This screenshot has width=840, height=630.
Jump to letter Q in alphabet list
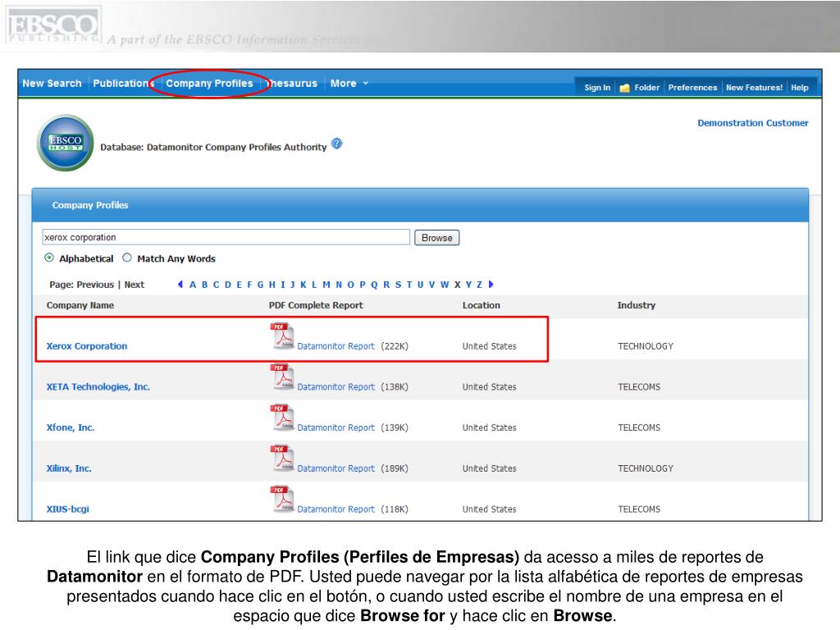[x=374, y=285]
